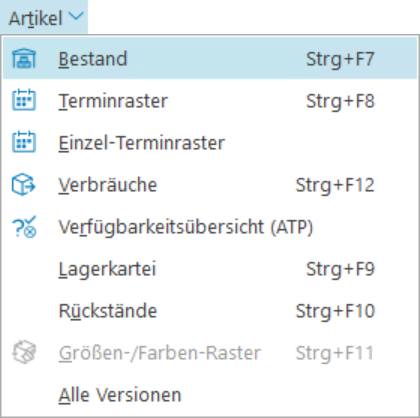Viewport: 420px width, 418px height.
Task: Collapse the Artikel menu via its chevron
Action: pyautogui.click(x=77, y=17)
